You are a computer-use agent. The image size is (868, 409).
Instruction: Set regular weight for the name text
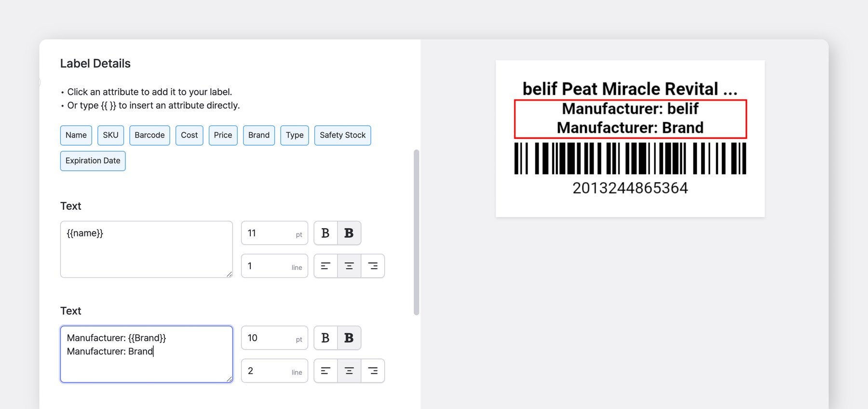pyautogui.click(x=325, y=233)
